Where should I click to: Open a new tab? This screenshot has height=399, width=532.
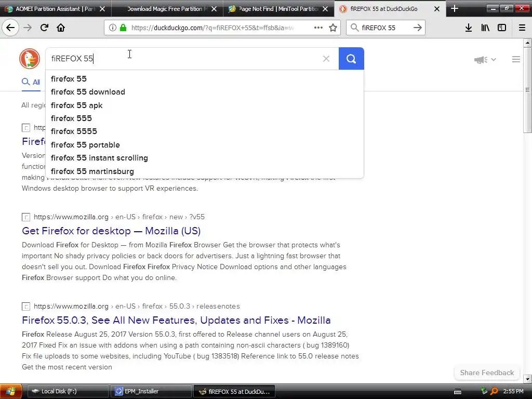pos(455,8)
